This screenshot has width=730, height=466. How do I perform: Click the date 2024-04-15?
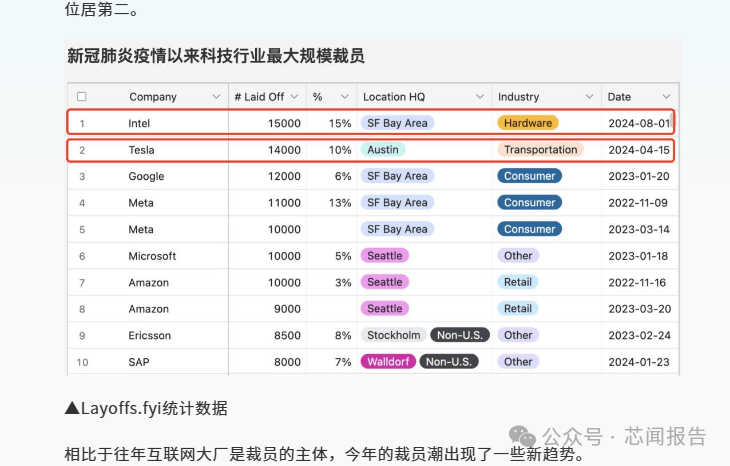(639, 150)
